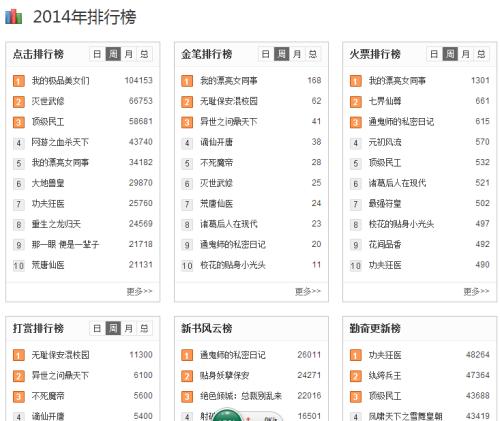Open 无耻保安混校园 in 金笔排行榜
This screenshot has width=500, height=421.
[x=229, y=101]
